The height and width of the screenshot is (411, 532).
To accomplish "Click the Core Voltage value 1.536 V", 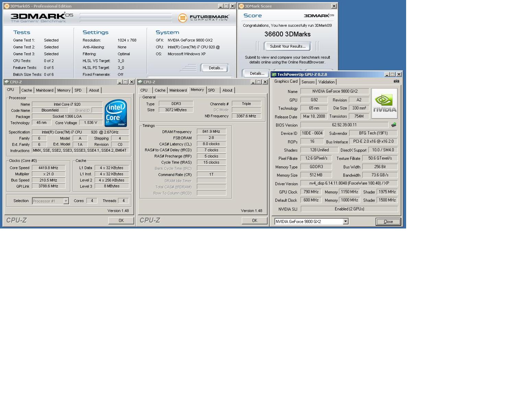I will (91, 122).
